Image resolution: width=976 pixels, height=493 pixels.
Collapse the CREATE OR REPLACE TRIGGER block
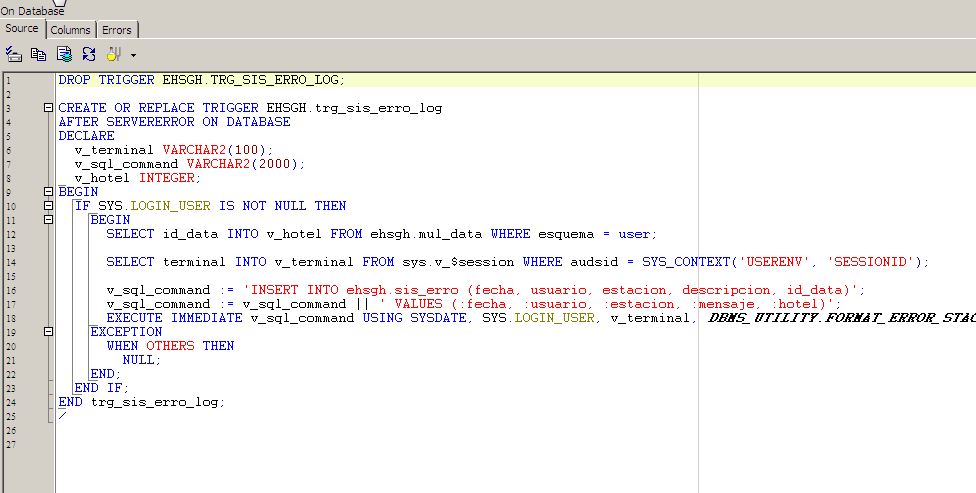pos(48,108)
